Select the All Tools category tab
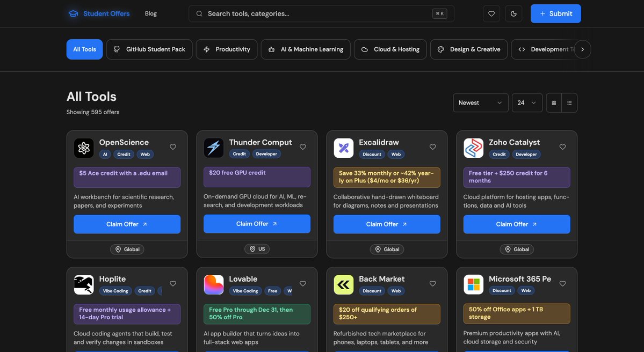Image resolution: width=644 pixels, height=352 pixels. (x=85, y=49)
